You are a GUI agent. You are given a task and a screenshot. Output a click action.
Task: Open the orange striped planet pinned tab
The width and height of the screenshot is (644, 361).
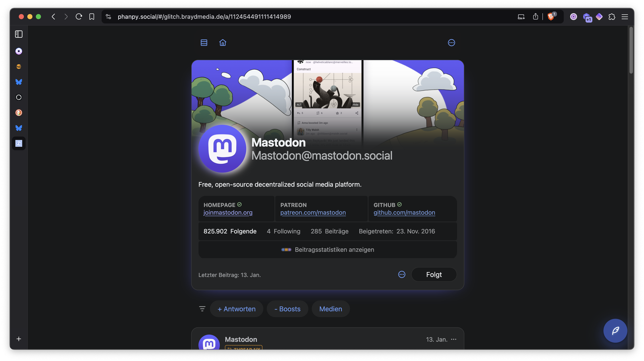tap(19, 67)
